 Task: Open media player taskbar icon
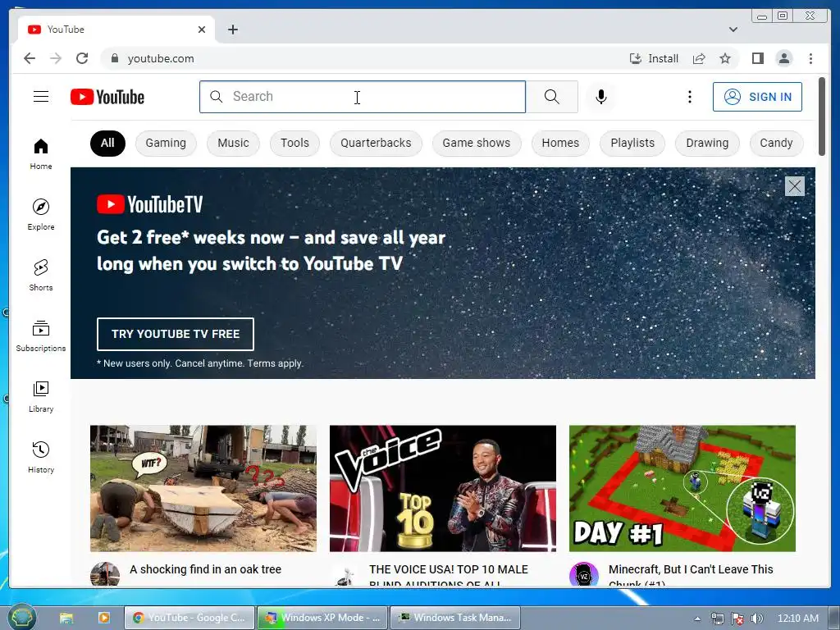pyautogui.click(x=103, y=618)
